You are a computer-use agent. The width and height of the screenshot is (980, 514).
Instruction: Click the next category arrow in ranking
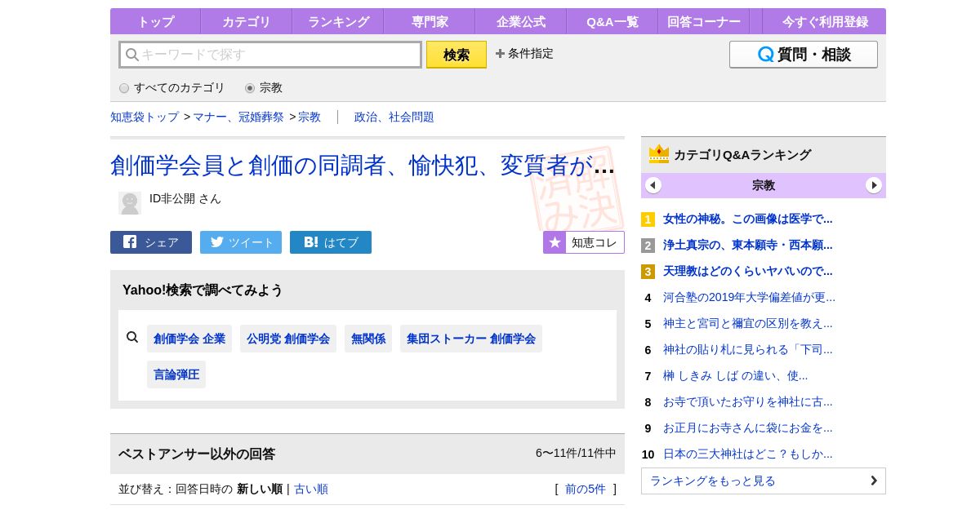(x=874, y=185)
